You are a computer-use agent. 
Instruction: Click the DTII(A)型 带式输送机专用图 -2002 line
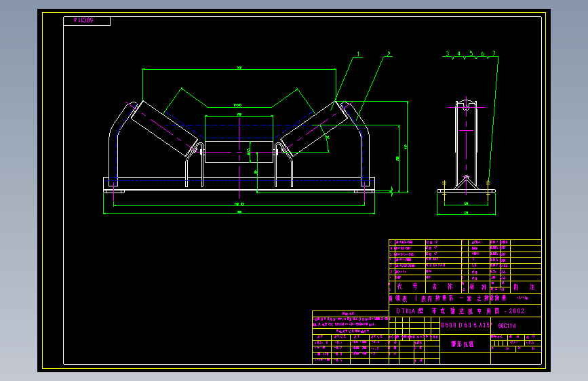click(x=460, y=311)
